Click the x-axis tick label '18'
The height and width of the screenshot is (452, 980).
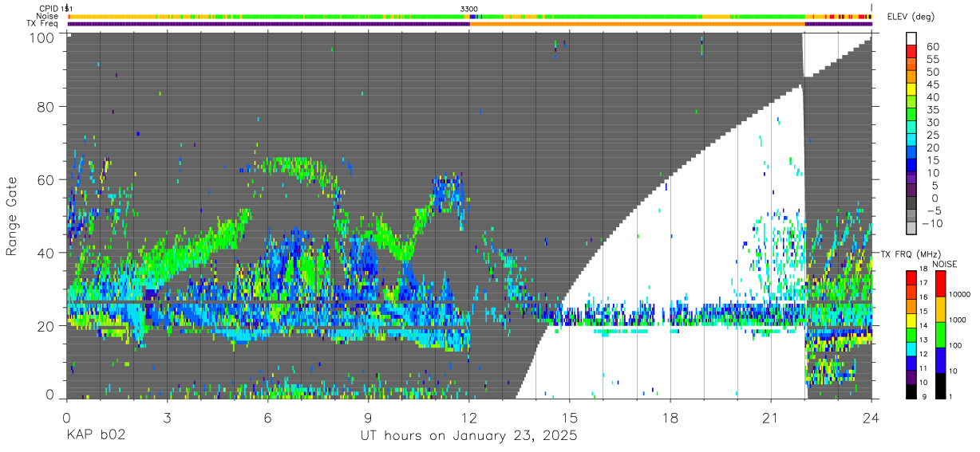(x=670, y=417)
